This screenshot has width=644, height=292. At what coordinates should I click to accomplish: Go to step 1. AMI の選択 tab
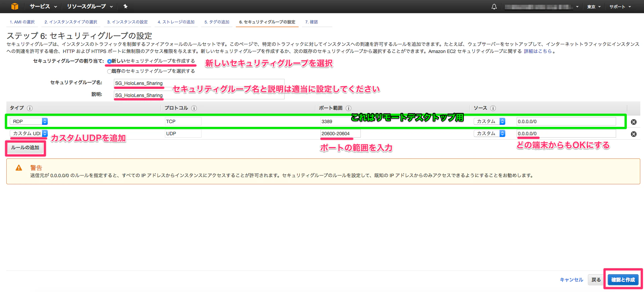(x=22, y=22)
